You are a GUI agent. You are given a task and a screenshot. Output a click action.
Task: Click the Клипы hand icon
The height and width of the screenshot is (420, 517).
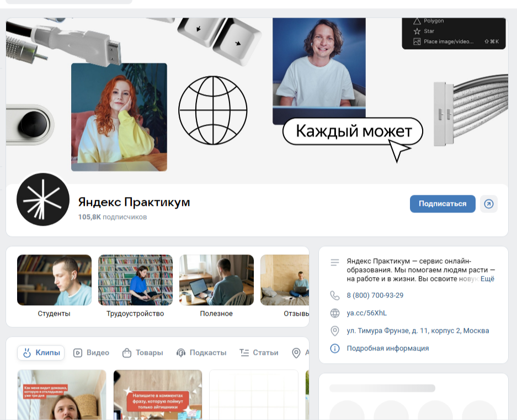coord(27,353)
